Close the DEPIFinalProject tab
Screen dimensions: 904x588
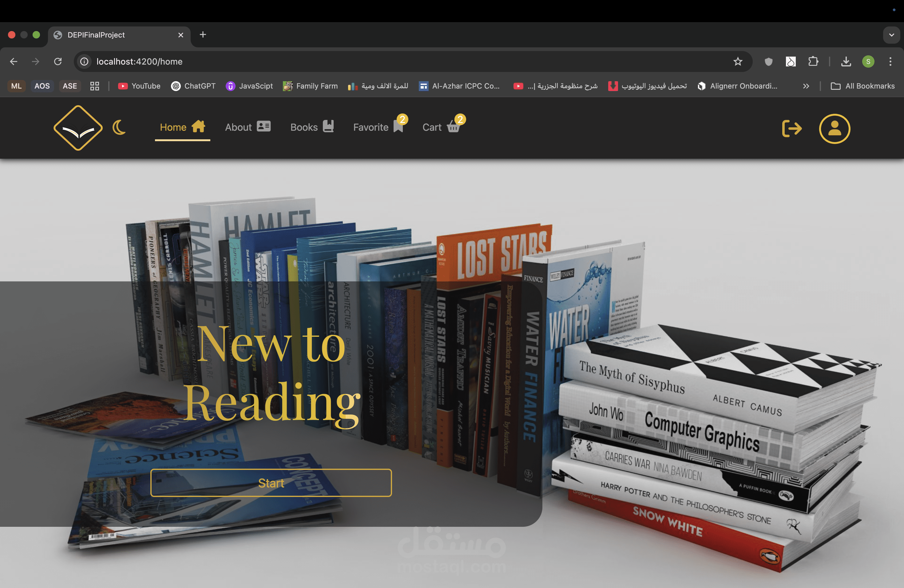pyautogui.click(x=181, y=35)
